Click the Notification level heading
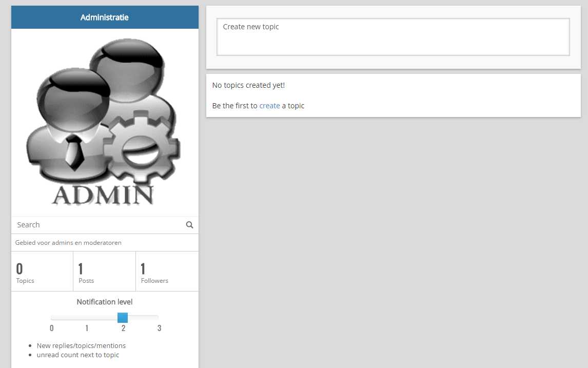This screenshot has width=588, height=368. [105, 302]
